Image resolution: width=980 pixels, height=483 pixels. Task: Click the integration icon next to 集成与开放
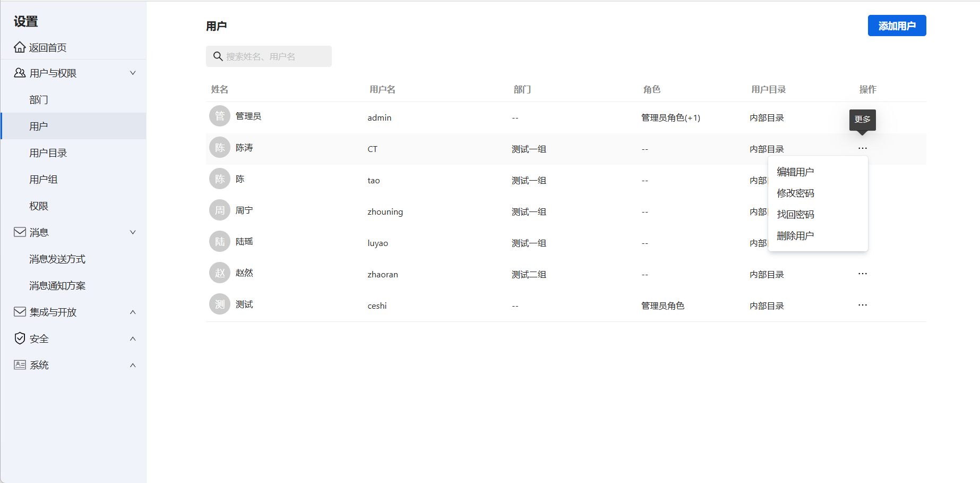pyautogui.click(x=19, y=312)
